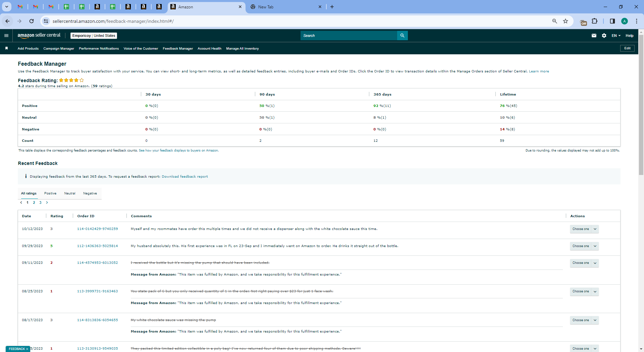Click the Download feedback report link
Image resolution: width=644 pixels, height=352 pixels.
pyautogui.click(x=185, y=177)
